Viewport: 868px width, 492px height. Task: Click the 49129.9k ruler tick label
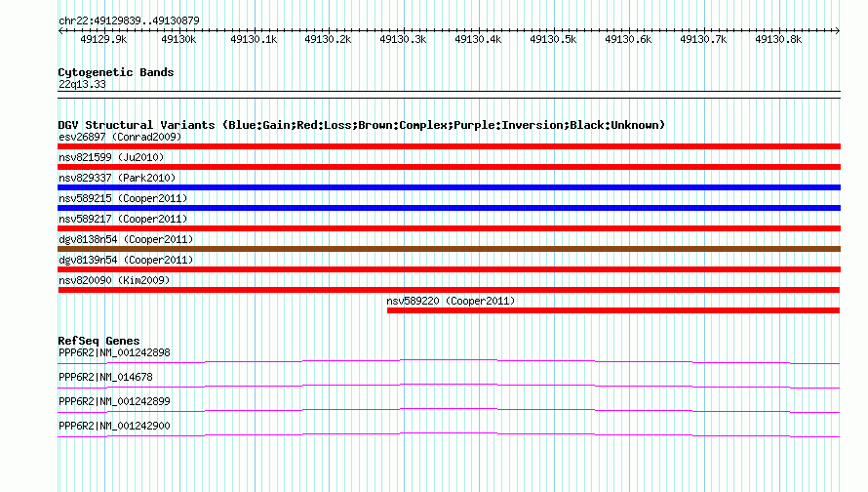click(103, 39)
